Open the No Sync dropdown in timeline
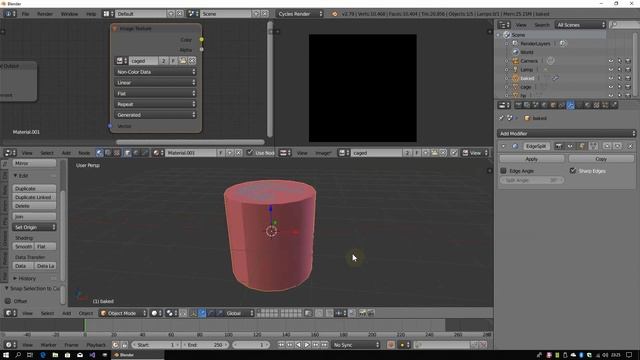 (x=356, y=345)
